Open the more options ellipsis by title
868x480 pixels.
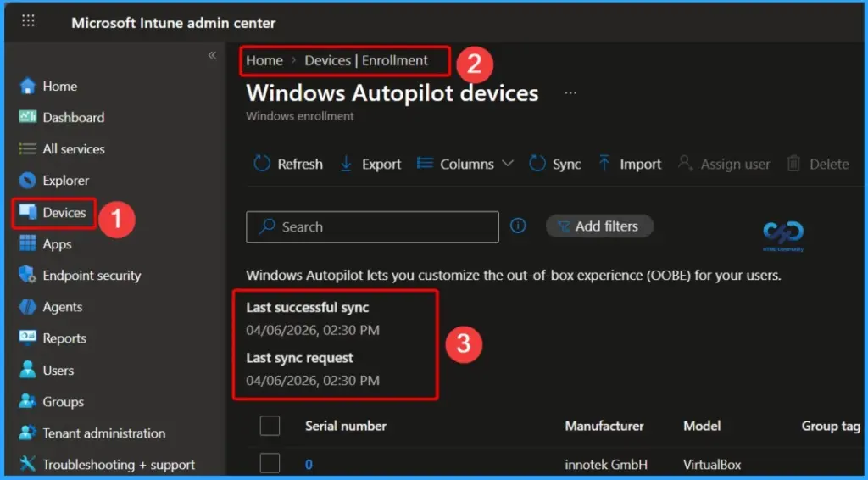click(570, 93)
